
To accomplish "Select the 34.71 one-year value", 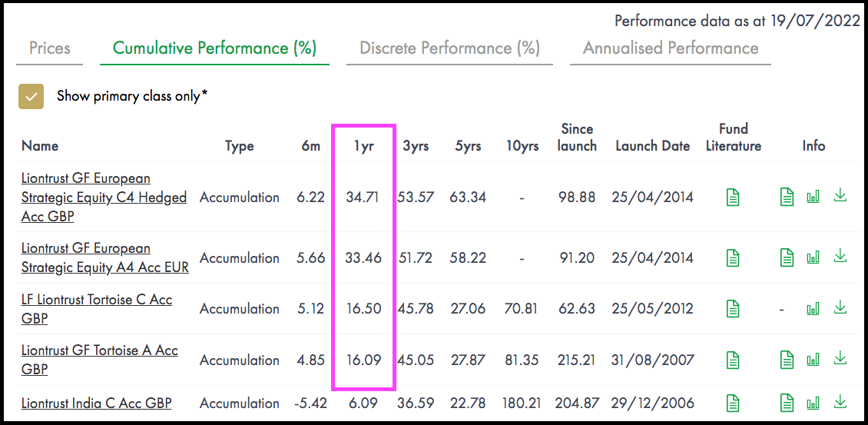I will [363, 198].
